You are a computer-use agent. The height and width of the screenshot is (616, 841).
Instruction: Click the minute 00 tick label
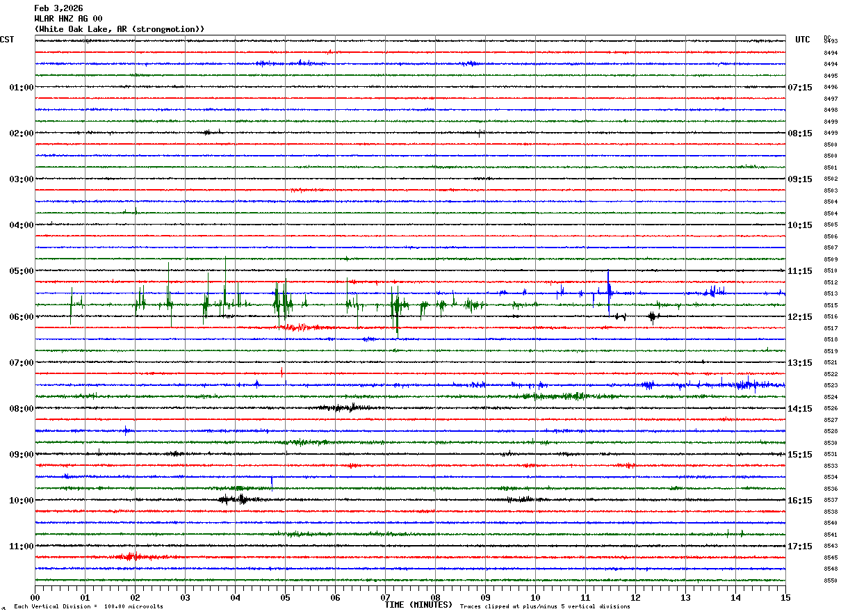tap(35, 597)
